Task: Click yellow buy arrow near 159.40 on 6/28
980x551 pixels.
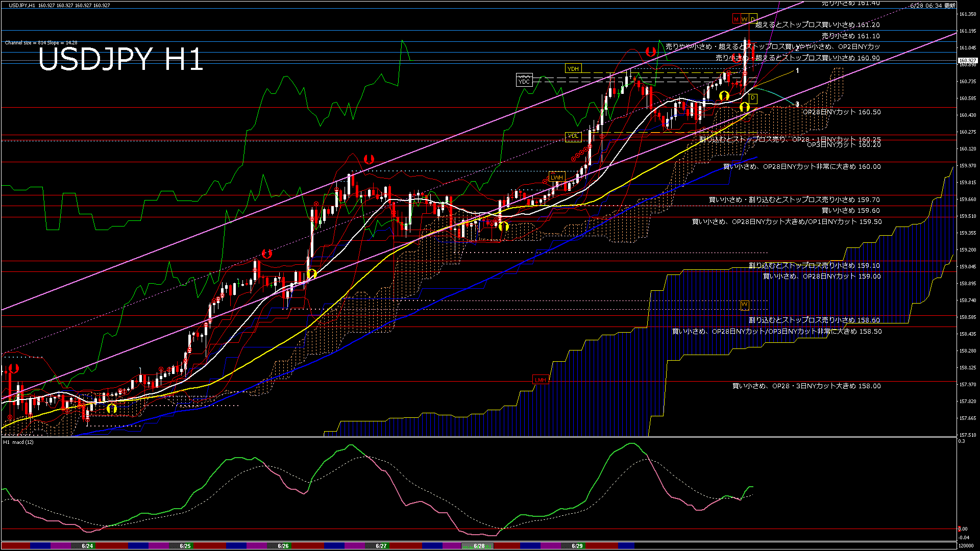Action: (503, 226)
